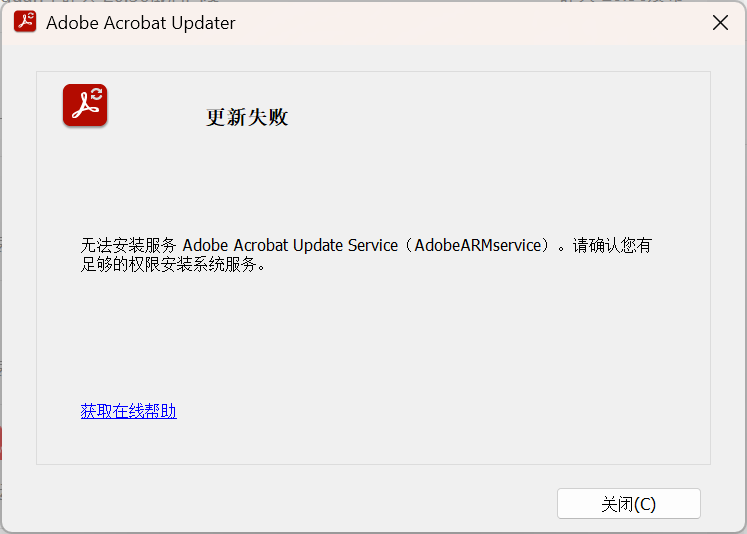Click the word Acrobat in the error message
Viewport: 747px width, 534px height.
coord(261,245)
